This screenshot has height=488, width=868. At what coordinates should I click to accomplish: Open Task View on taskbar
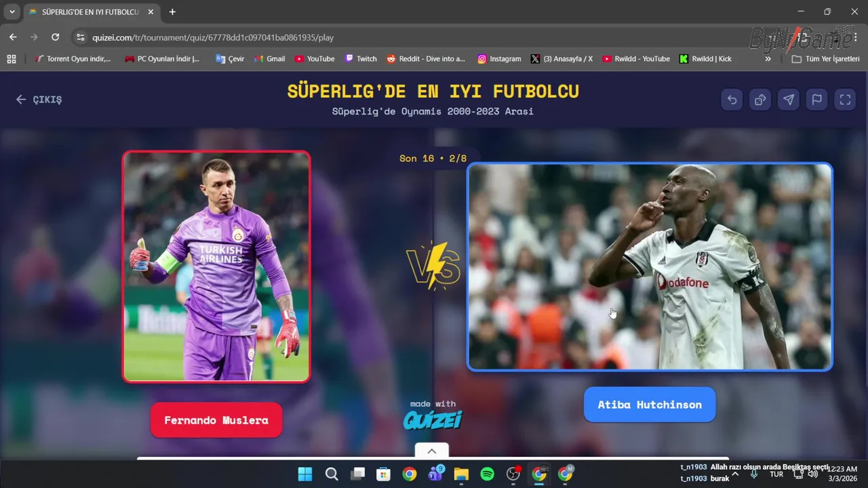pos(357,474)
